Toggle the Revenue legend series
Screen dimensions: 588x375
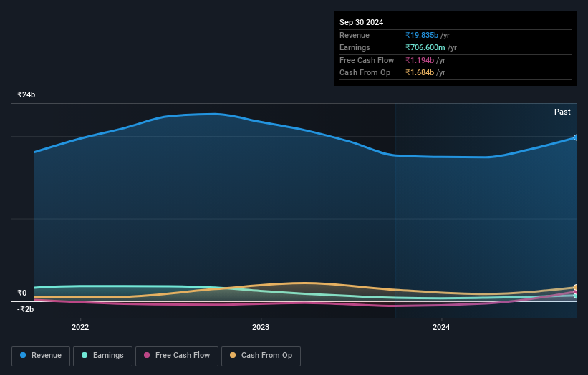41,356
